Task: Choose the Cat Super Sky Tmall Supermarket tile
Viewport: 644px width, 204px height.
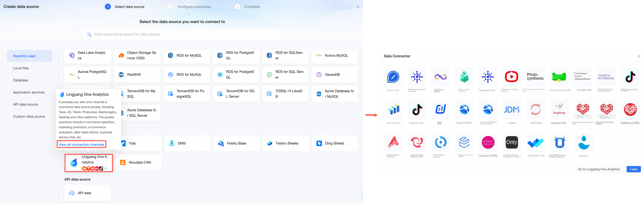Action: tap(583, 77)
